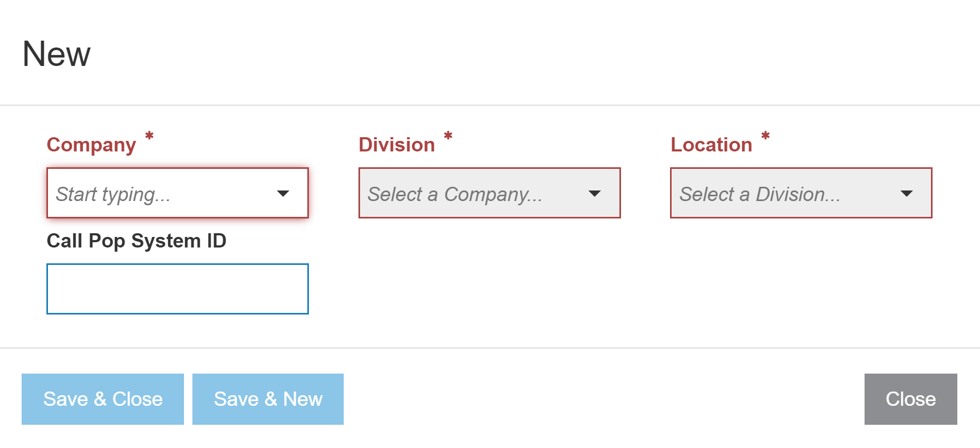Click the required asterisk beside Division
Image resolution: width=980 pixels, height=448 pixels.
[448, 136]
